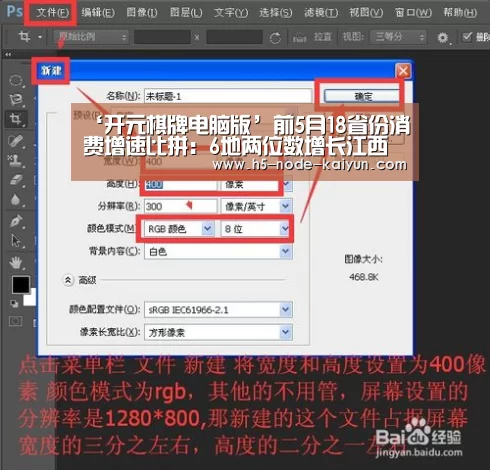Click the rotate crop box icon
Image resolution: width=490 pixels, height=470 pixels.
(x=275, y=38)
